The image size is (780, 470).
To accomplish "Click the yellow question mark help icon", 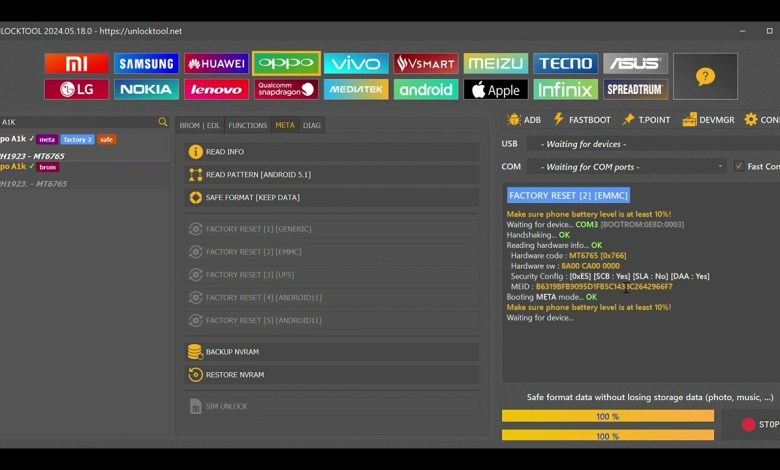I will [705, 77].
